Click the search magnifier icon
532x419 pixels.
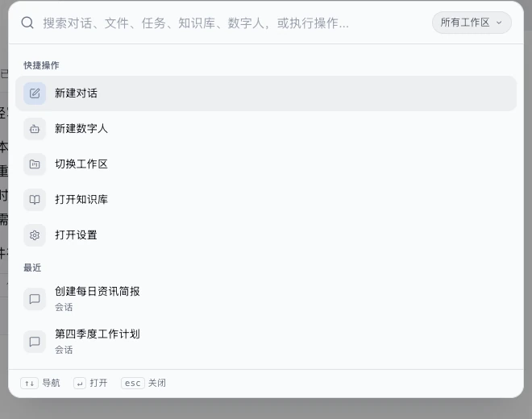27,23
